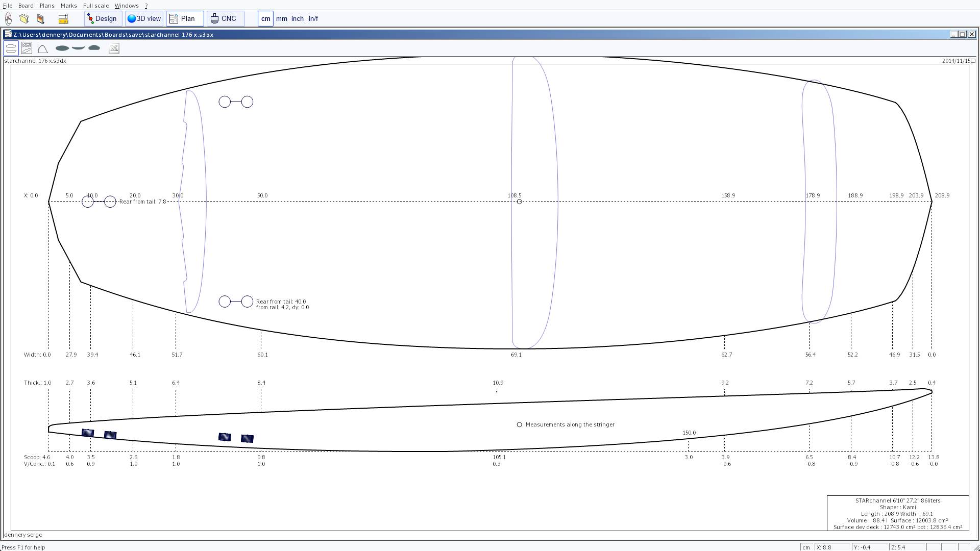
Task: Click the save board icon
Action: pos(40,19)
